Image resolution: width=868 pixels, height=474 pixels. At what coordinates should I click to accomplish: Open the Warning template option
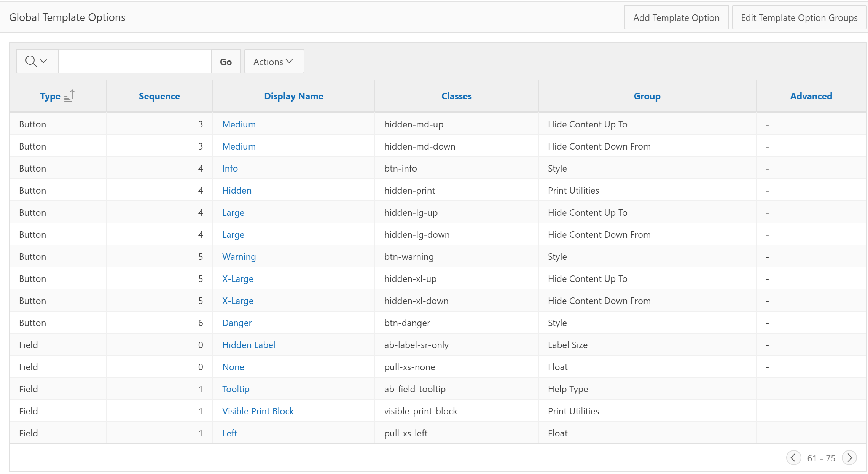pos(239,257)
